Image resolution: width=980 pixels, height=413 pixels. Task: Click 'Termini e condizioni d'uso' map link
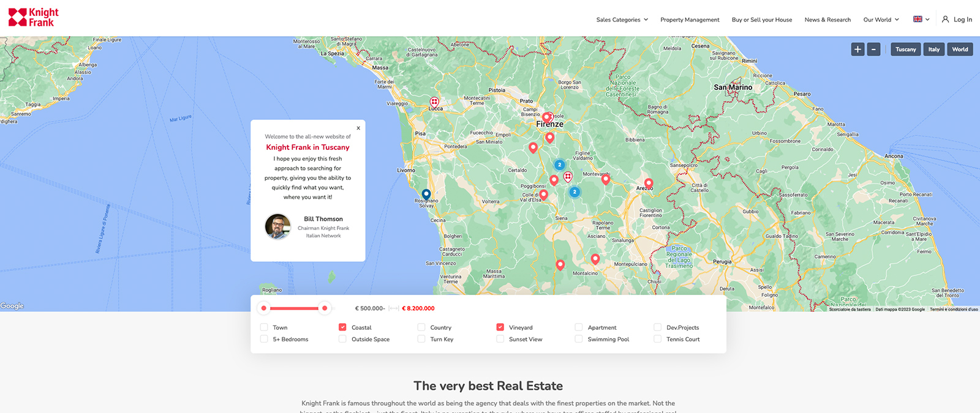[954, 310]
